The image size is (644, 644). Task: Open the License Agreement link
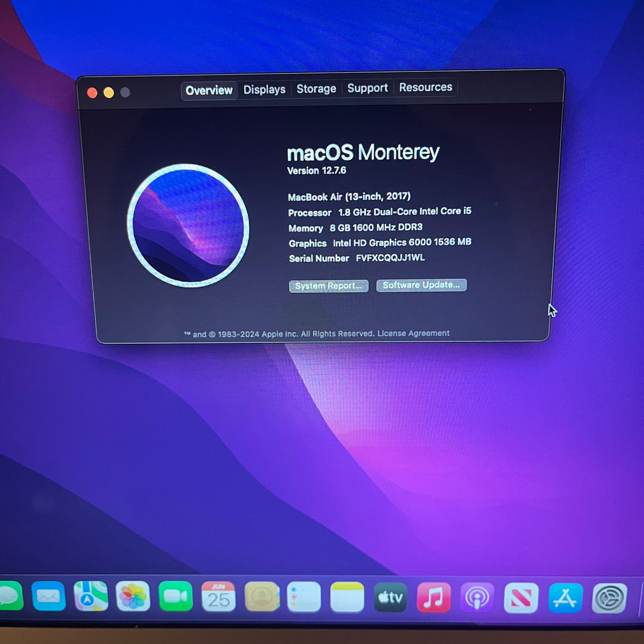click(x=413, y=333)
